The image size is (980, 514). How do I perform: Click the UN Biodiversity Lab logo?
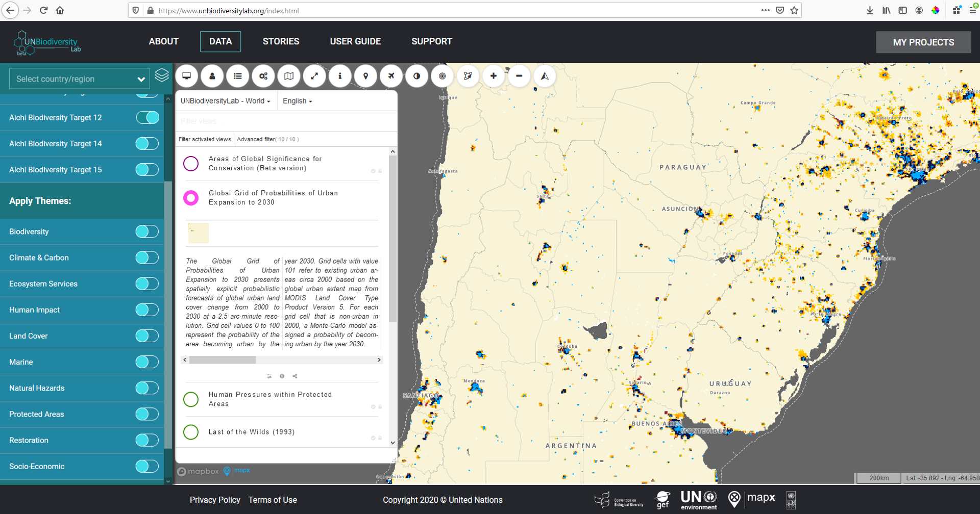(x=47, y=43)
